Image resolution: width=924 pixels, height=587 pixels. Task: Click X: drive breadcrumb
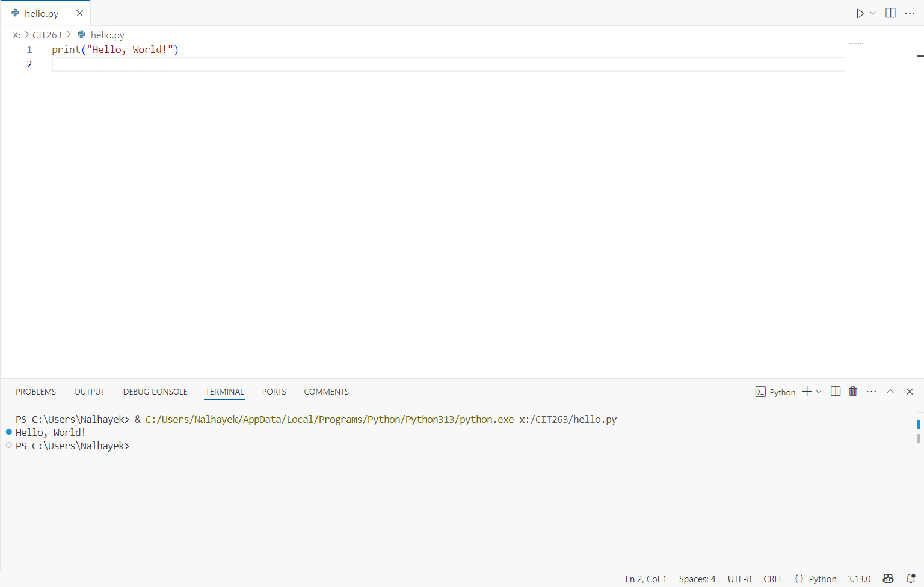(16, 35)
